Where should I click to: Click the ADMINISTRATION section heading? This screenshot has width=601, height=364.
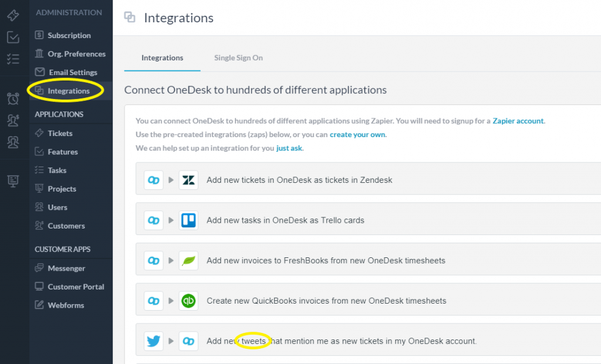(69, 13)
